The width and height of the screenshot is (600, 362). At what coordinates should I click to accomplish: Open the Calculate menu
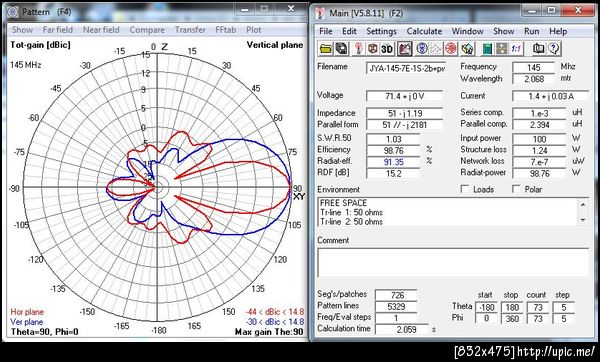click(x=424, y=31)
